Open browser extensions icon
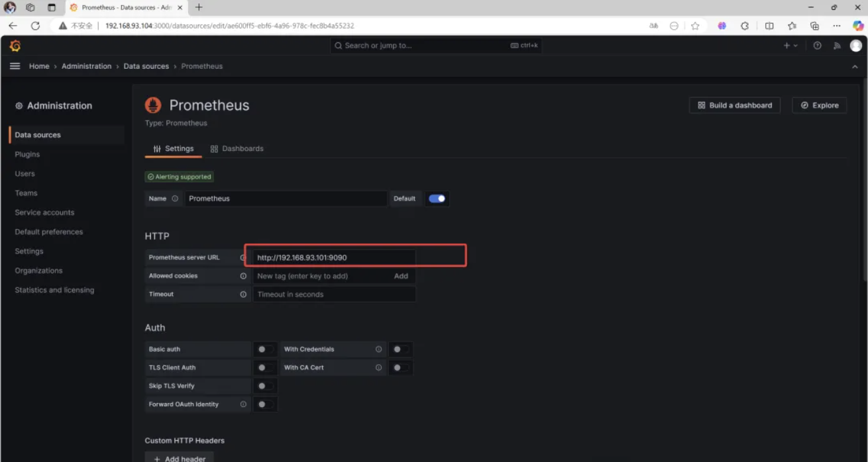Image resolution: width=868 pixels, height=462 pixels. pos(745,26)
